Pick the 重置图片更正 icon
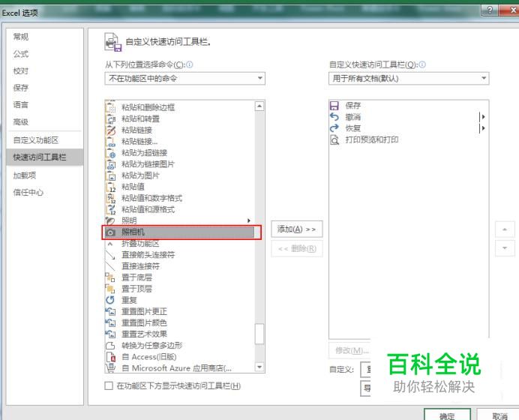Image resolution: width=519 pixels, height=420 pixels. 110,311
